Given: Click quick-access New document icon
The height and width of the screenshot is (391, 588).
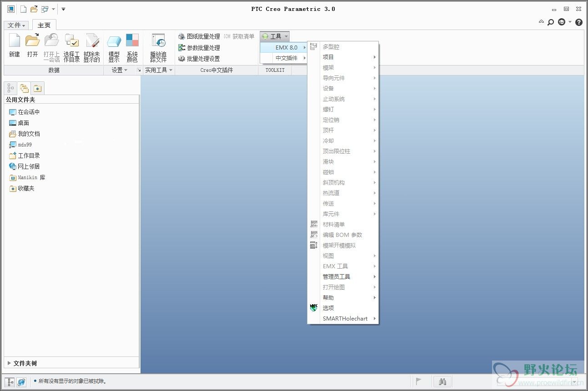Looking at the screenshot, I should coord(23,9).
